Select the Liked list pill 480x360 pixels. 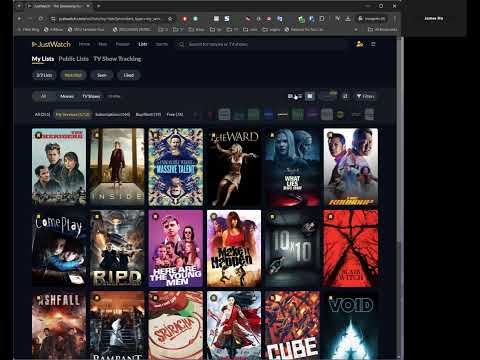click(x=129, y=75)
